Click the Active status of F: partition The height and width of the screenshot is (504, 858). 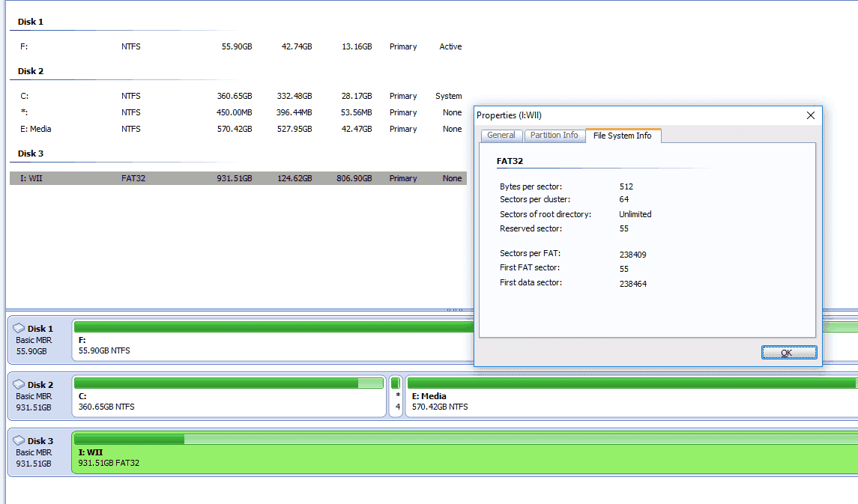click(x=450, y=47)
